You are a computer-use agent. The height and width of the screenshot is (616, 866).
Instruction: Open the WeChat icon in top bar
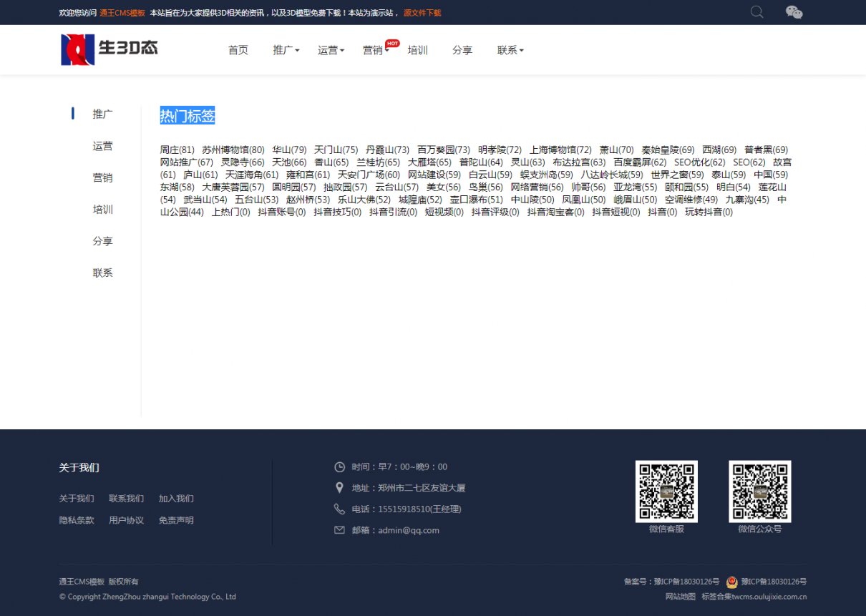click(x=794, y=12)
